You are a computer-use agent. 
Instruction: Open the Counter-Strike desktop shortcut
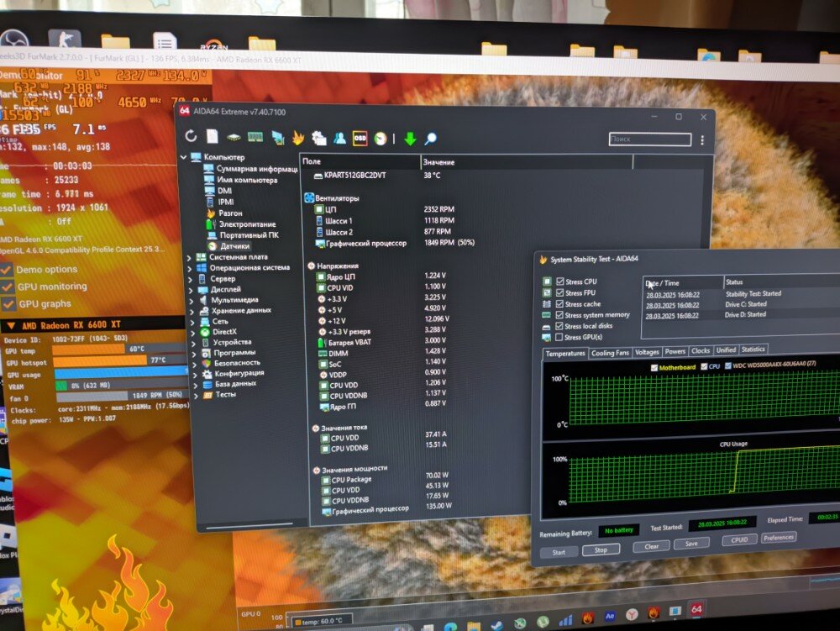coord(65,39)
